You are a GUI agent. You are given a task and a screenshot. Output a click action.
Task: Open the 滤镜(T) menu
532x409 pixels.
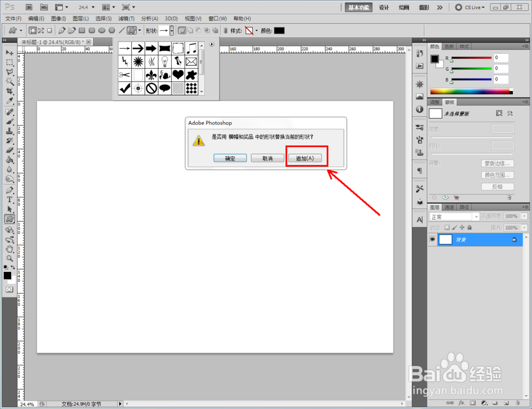point(126,18)
